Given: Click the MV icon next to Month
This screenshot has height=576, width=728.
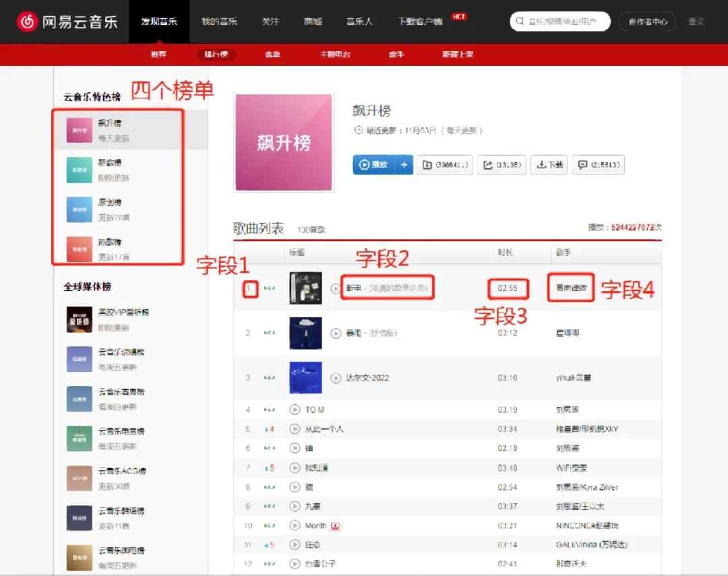Looking at the screenshot, I should pyautogui.click(x=335, y=526).
